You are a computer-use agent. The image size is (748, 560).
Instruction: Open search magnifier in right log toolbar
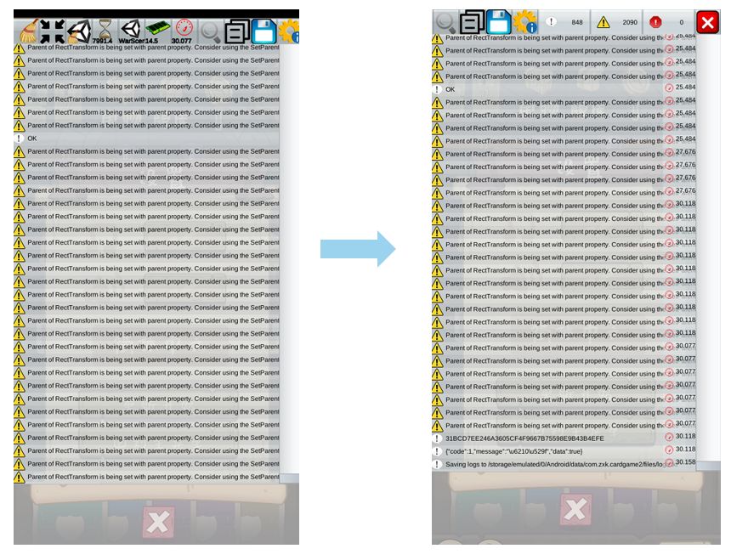[x=445, y=22]
